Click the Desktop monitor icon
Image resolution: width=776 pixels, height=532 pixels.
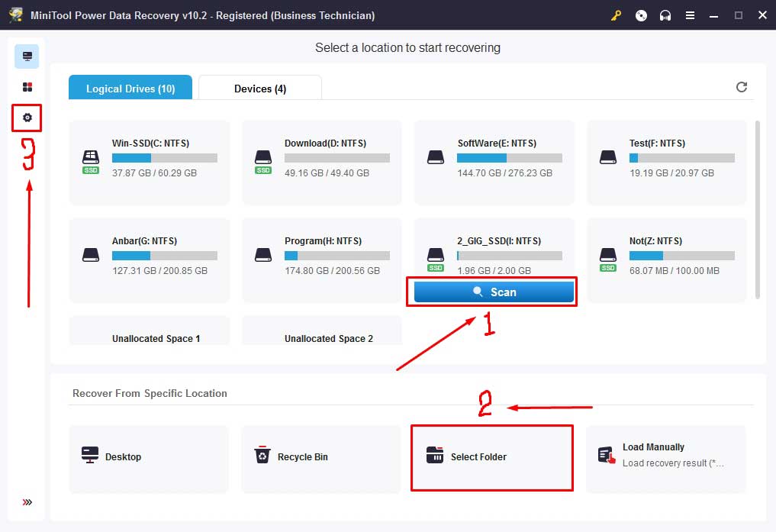click(x=90, y=455)
